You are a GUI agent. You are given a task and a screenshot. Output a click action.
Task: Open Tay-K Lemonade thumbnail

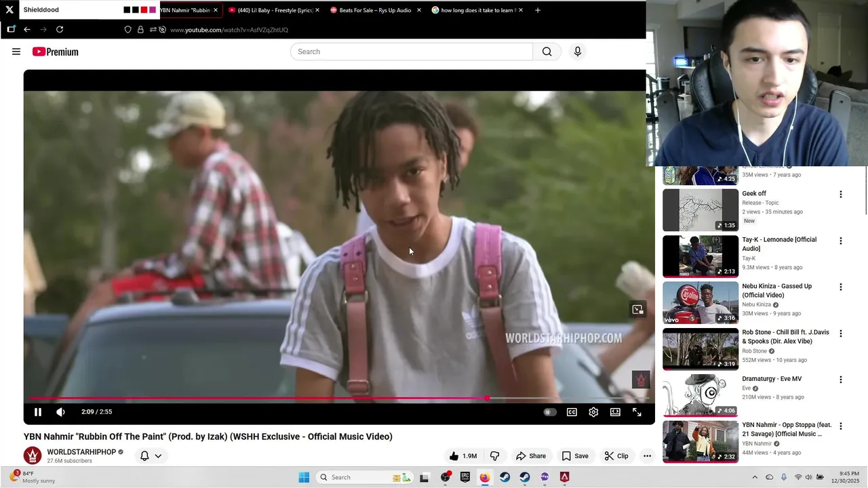pyautogui.click(x=701, y=256)
